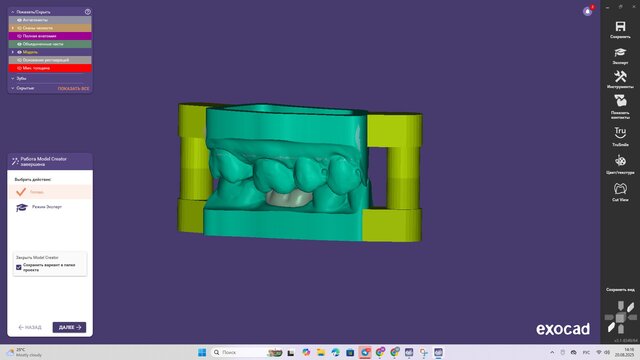Toggle eye icon for Объединенные части layer

[19, 44]
